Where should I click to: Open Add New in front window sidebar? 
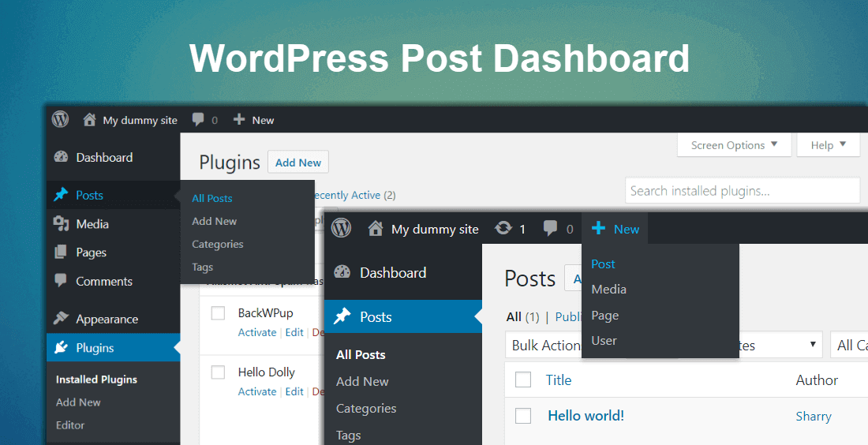click(363, 381)
